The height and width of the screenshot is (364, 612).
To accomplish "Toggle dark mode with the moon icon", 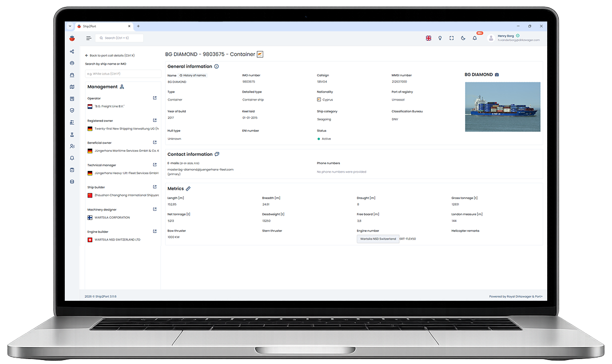I will point(462,37).
